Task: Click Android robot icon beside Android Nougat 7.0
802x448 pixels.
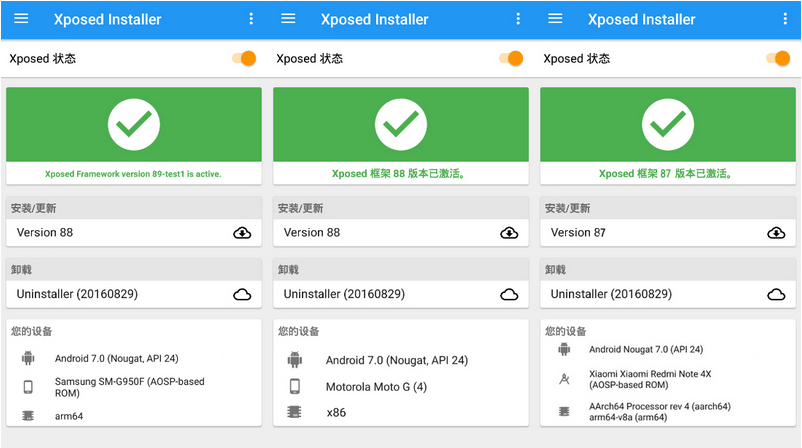Action: pyautogui.click(x=564, y=349)
